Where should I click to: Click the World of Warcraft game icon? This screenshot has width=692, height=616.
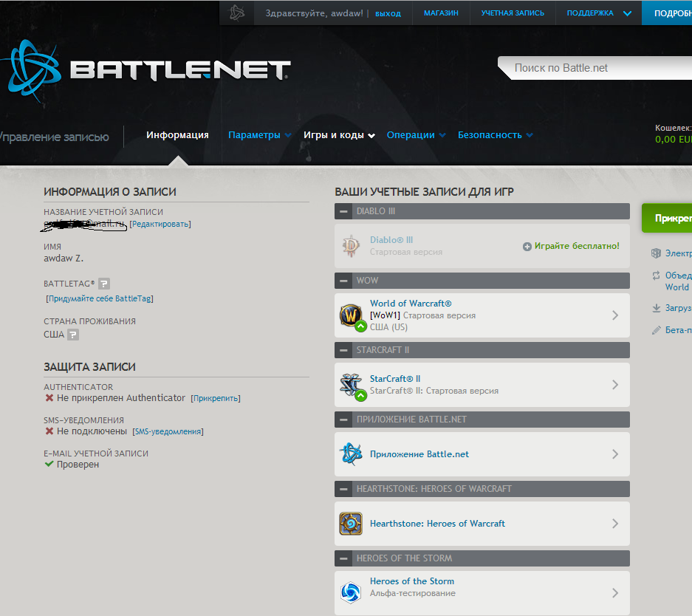[352, 315]
